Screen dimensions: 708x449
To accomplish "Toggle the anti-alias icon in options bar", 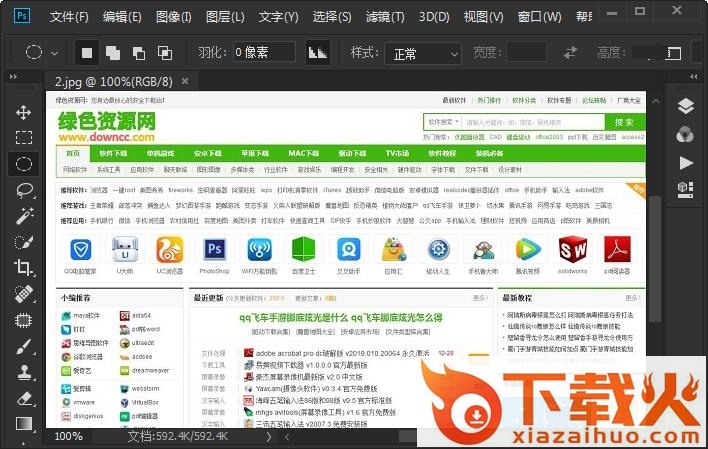I will [317, 53].
